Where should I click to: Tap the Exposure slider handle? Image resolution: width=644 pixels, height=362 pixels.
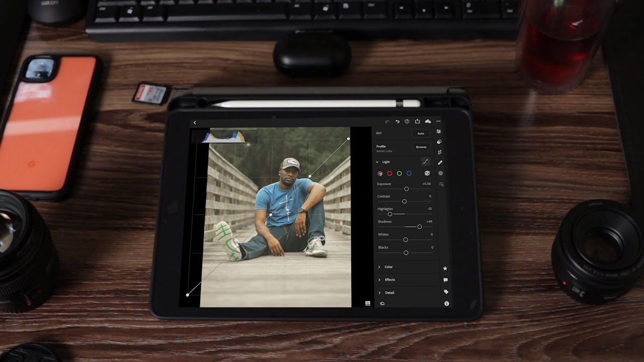click(x=407, y=189)
